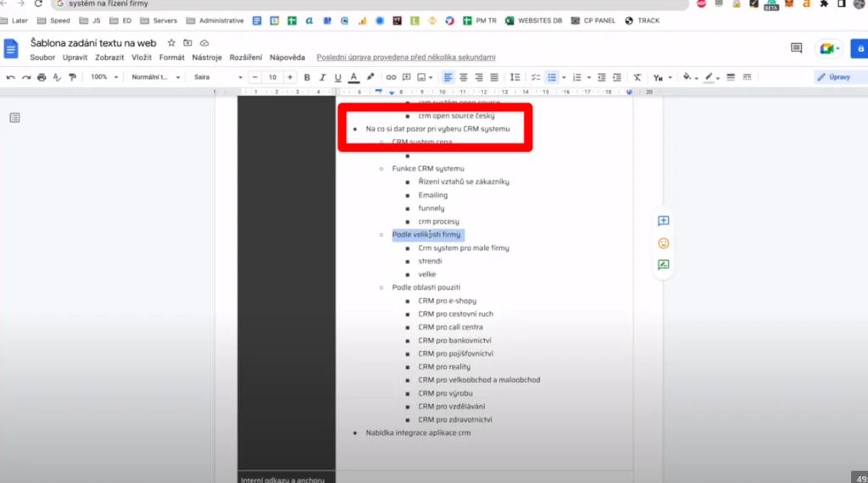Open the Saira font dropdown
Screen dimensions: 868x483
coord(217,77)
